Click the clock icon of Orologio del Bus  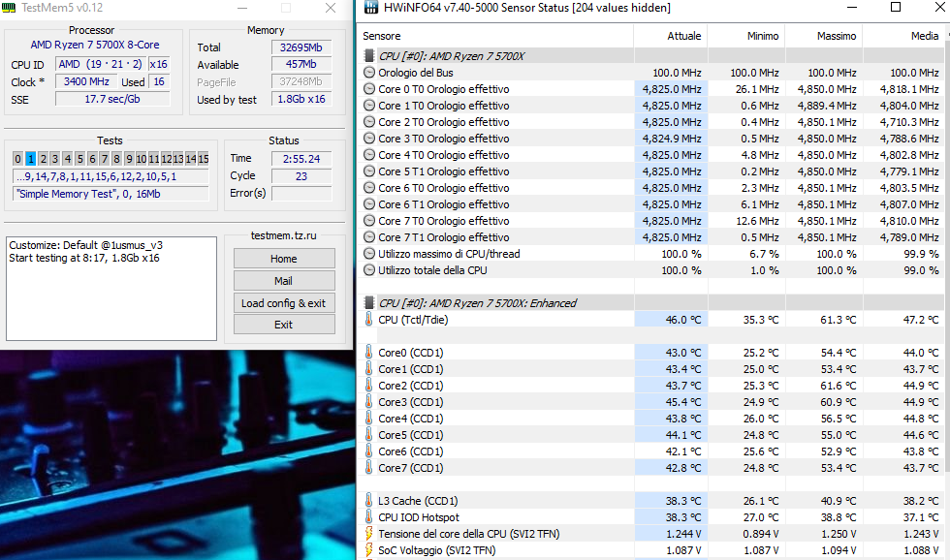(369, 72)
